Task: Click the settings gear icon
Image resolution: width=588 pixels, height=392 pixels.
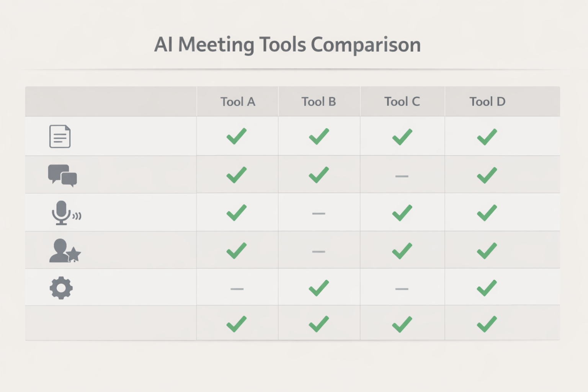Action: pyautogui.click(x=61, y=288)
